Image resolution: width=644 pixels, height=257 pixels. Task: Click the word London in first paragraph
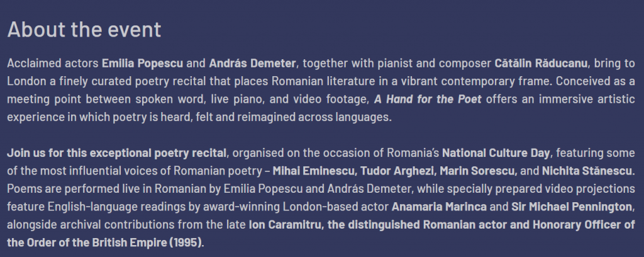point(23,82)
